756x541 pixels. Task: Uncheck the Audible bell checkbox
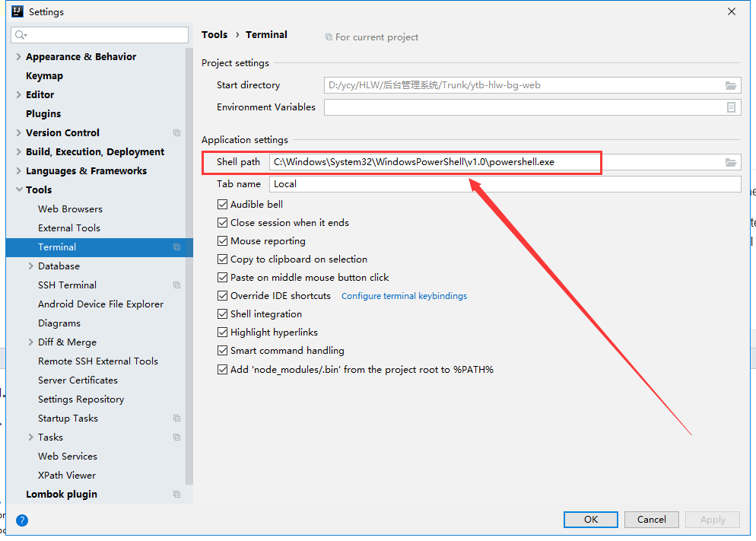click(x=222, y=205)
